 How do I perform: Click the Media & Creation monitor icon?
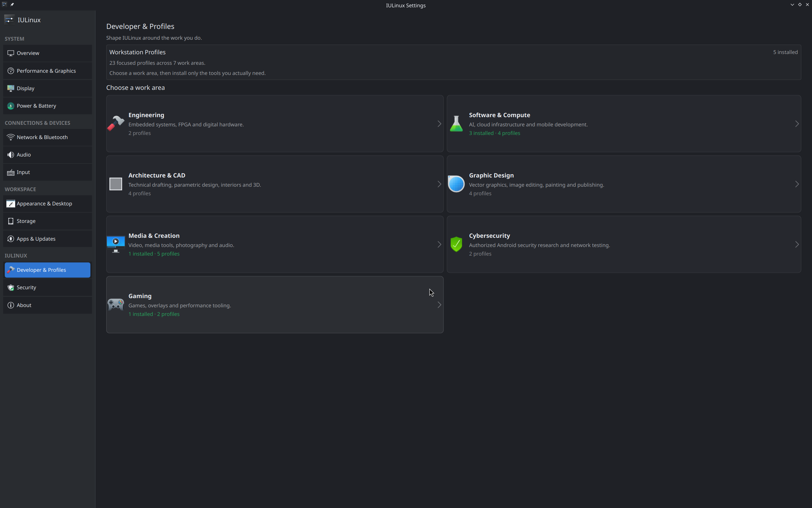[116, 244]
